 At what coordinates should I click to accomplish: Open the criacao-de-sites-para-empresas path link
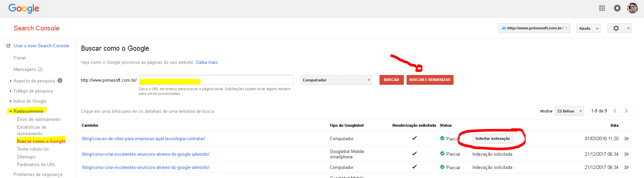[x=143, y=139]
